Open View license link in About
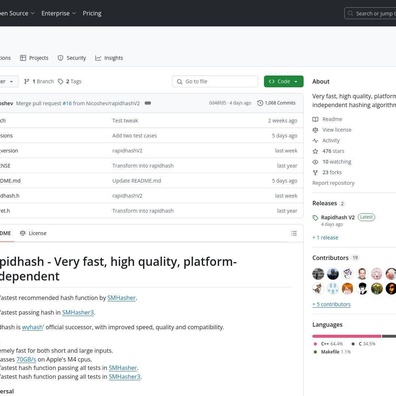This screenshot has width=396, height=396. point(332,130)
